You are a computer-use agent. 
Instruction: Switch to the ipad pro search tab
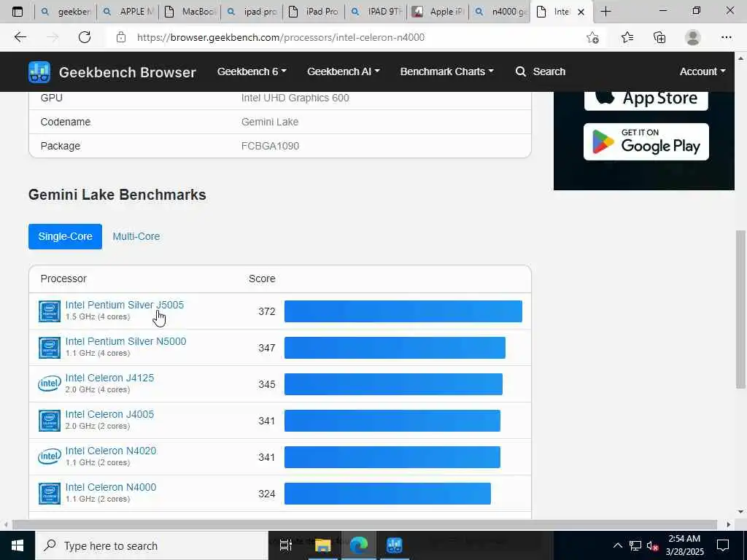(252, 12)
